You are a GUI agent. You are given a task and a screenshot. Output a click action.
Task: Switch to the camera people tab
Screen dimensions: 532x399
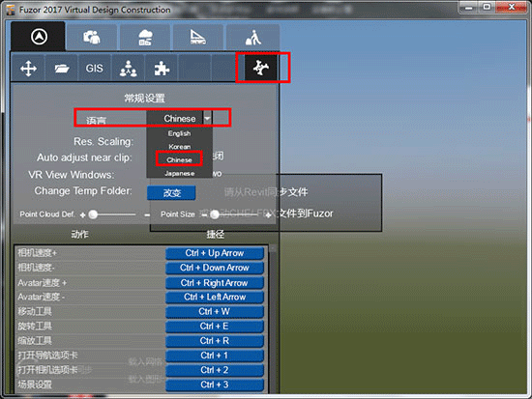(92, 38)
